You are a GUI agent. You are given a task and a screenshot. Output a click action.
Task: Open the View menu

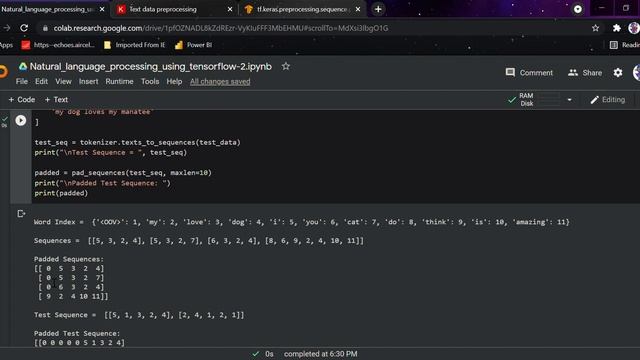63,82
